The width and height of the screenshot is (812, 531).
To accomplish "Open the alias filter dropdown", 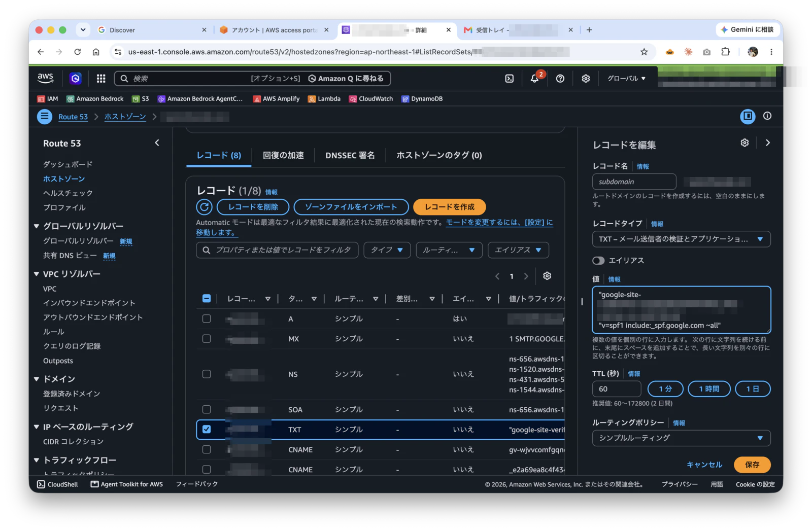I will point(518,250).
